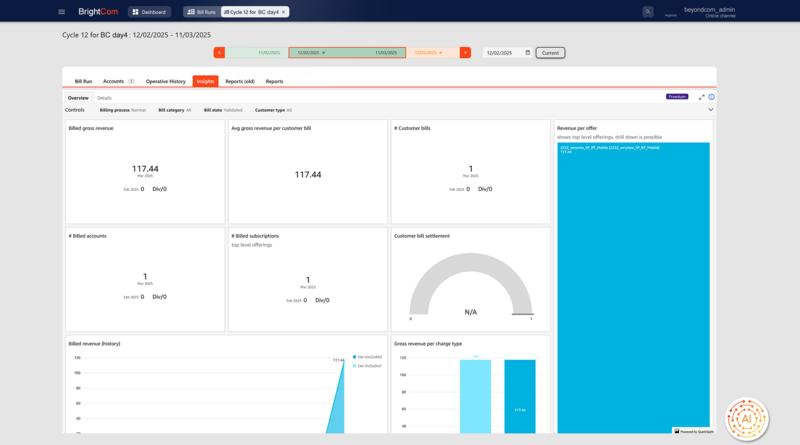Click the Customer bill settlement gauge
Image resolution: width=800 pixels, height=445 pixels.
(470, 283)
